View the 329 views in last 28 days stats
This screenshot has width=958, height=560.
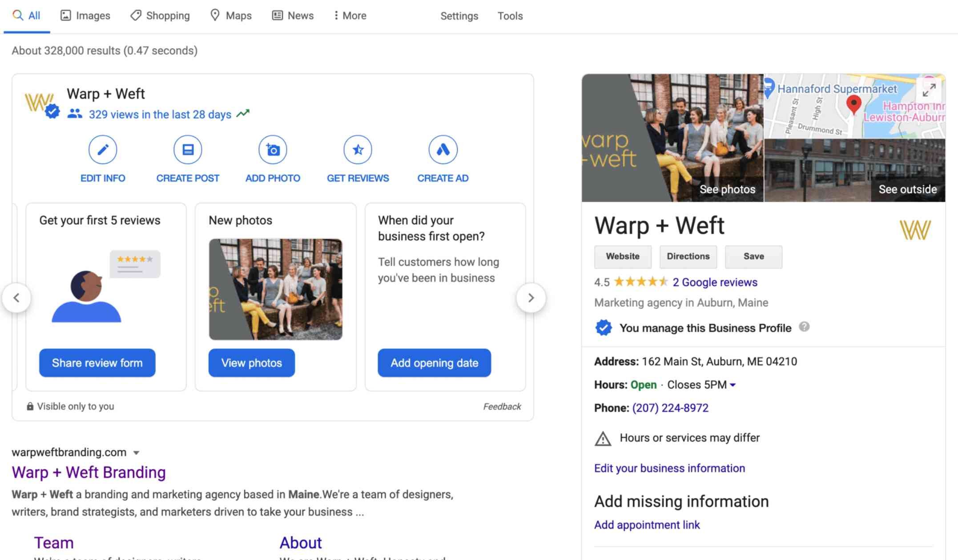click(160, 114)
